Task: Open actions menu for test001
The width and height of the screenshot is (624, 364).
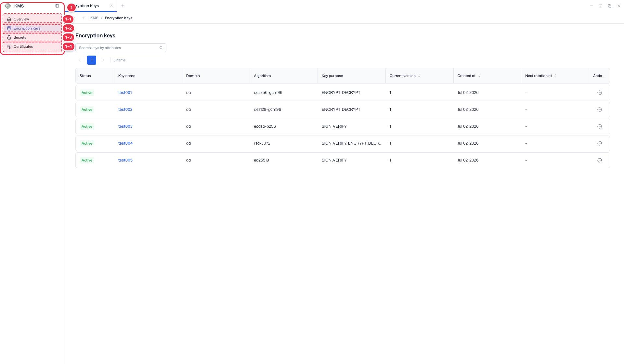Action: [x=600, y=93]
